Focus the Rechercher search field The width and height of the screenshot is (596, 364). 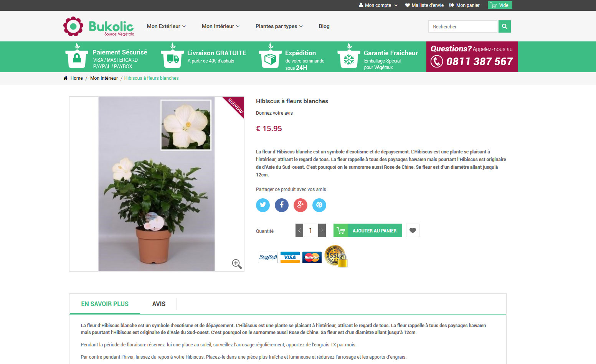[462, 26]
